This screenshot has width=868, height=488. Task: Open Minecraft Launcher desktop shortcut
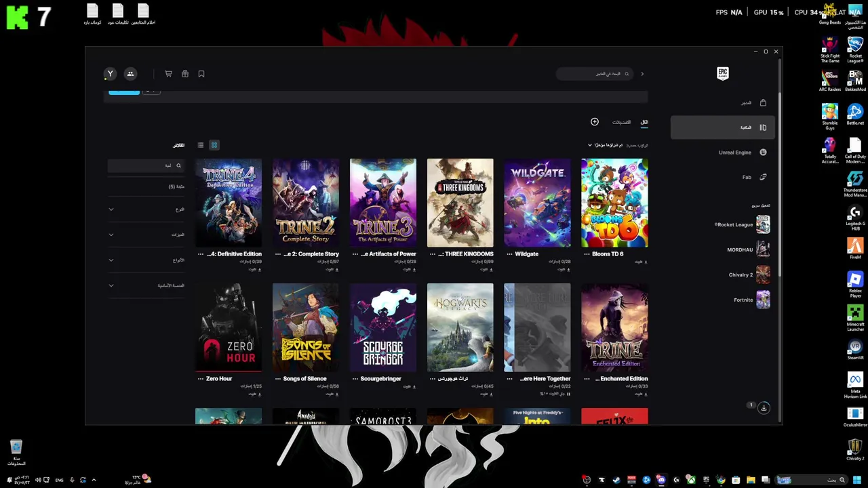pos(855,318)
